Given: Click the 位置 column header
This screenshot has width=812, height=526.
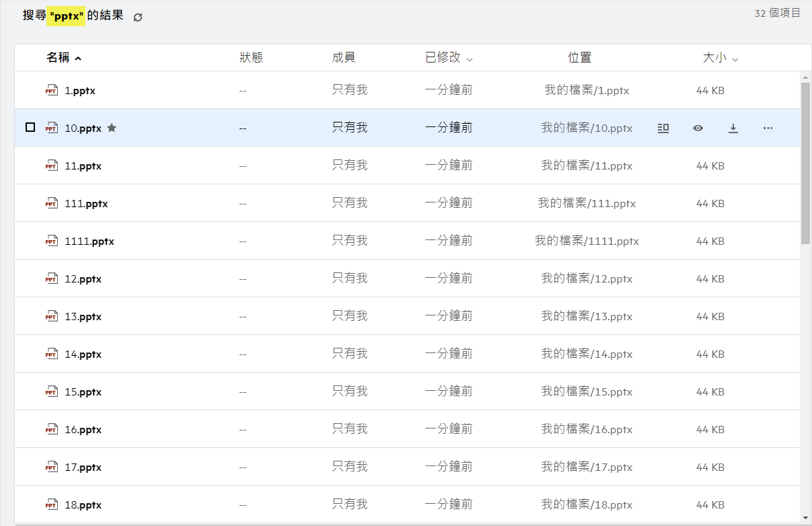Looking at the screenshot, I should click(x=579, y=58).
